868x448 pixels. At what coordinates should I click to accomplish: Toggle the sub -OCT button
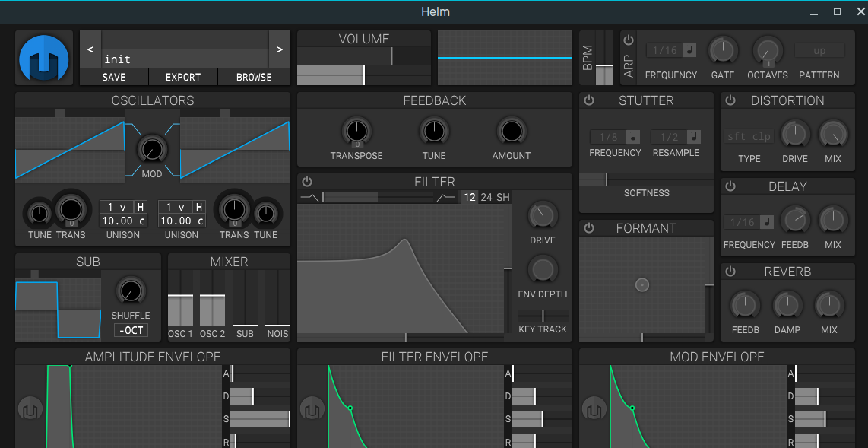131,331
